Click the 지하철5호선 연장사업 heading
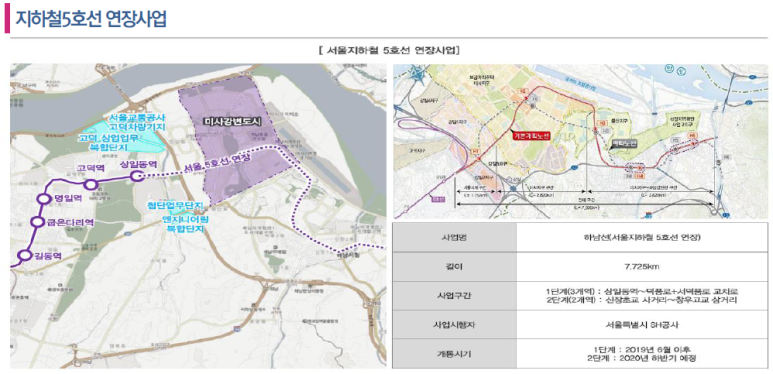 click(91, 18)
